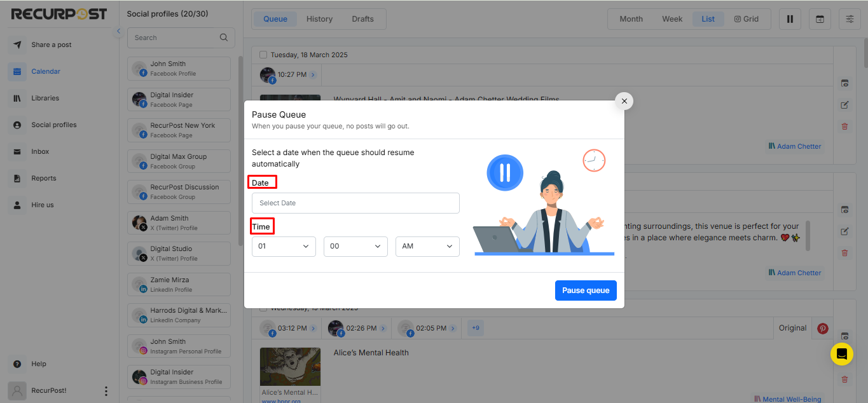Screen dimensions: 868x403
Task: Expand the 02:26 PM time slot chevron
Action: pos(383,329)
